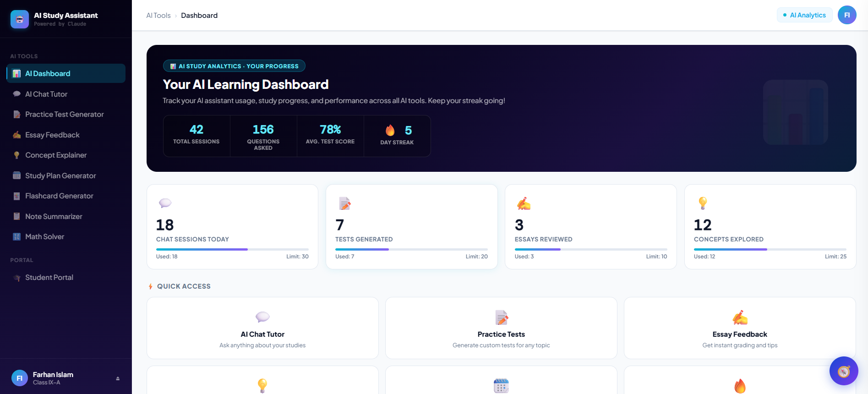Image resolution: width=868 pixels, height=394 pixels.
Task: Click the writing-hand icon on Essays Reviewed card
Action: coord(524,203)
